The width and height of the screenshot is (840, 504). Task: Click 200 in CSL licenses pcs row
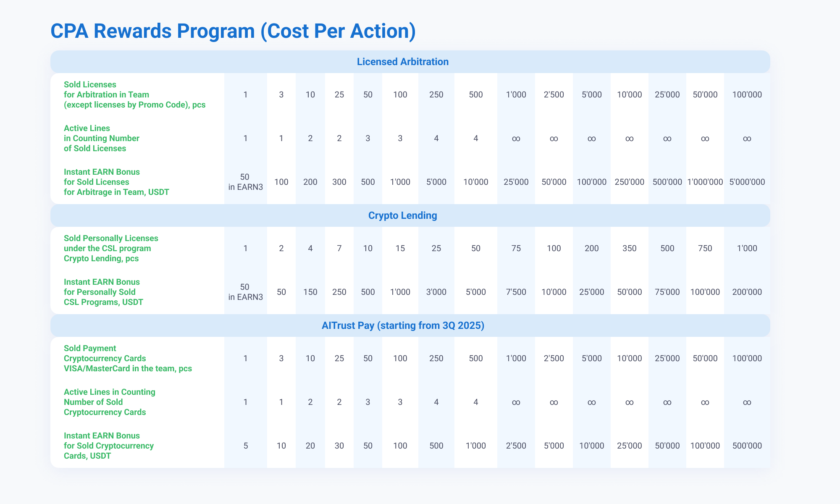click(591, 248)
